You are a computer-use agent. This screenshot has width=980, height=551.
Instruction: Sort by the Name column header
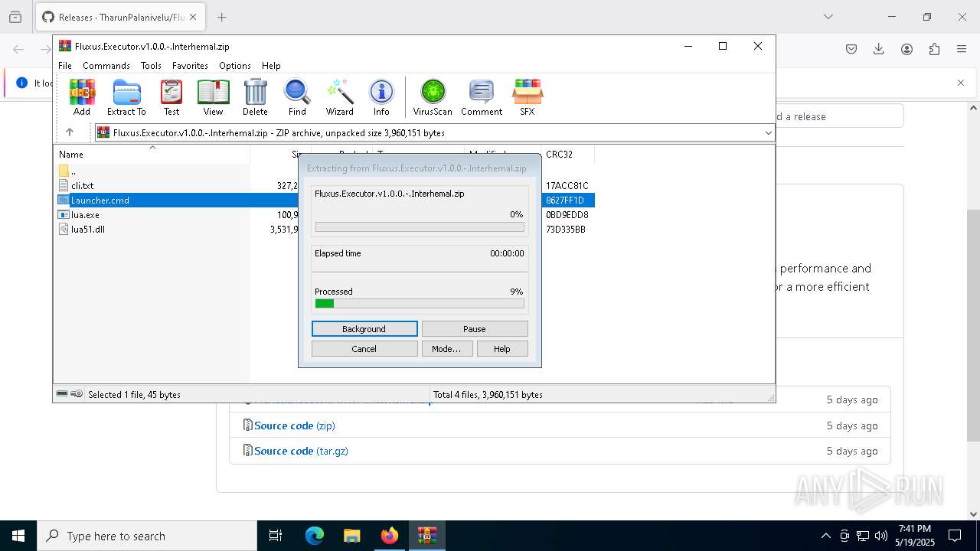(x=152, y=154)
